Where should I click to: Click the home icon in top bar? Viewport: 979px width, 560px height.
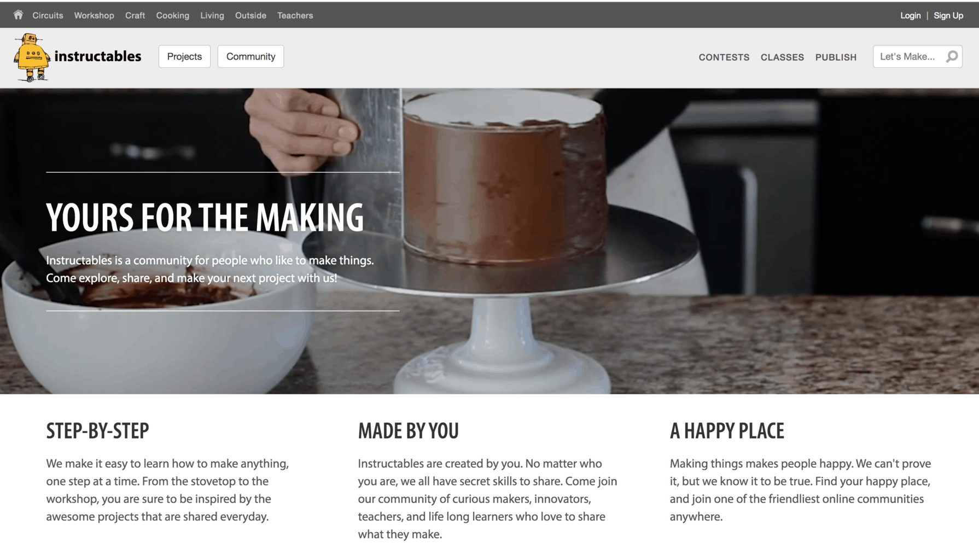[x=18, y=15]
